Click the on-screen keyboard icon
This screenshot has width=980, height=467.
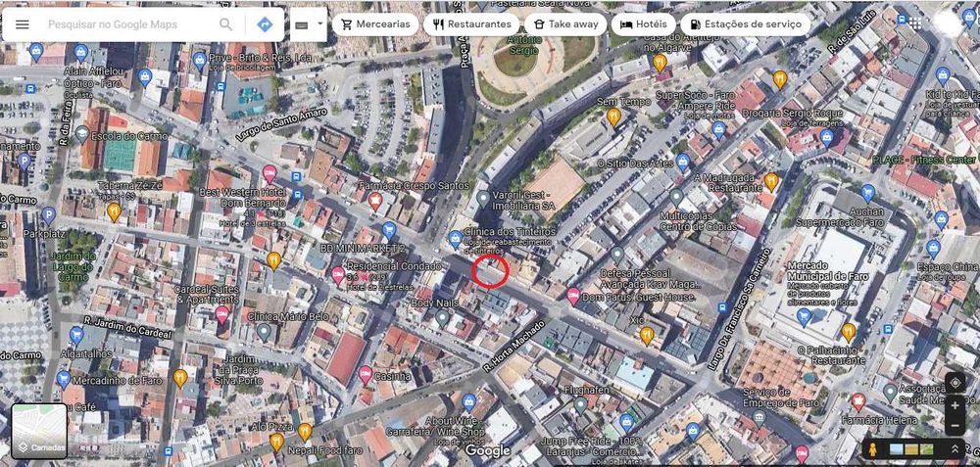tap(302, 25)
